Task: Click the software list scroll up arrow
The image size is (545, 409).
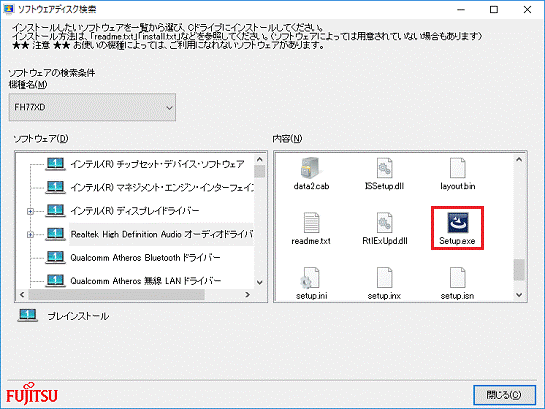Action: pos(260,159)
